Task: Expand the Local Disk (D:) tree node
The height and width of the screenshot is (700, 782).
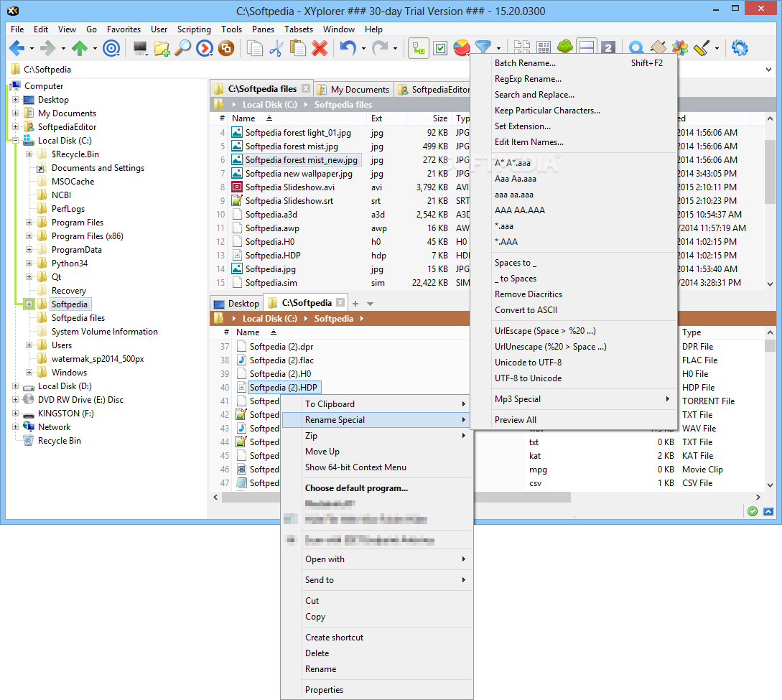Action: 16,386
